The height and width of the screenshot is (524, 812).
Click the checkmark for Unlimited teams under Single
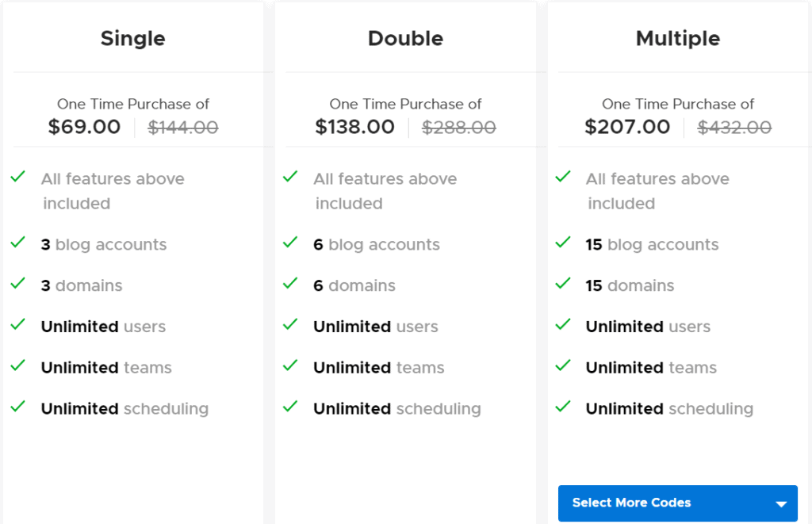click(17, 368)
